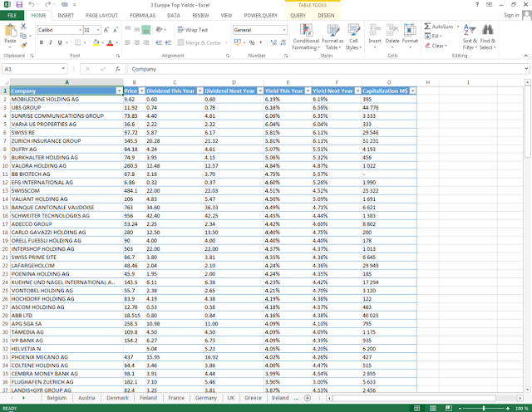Click the Increase Decimal icon
532x412 pixels.
(x=273, y=42)
